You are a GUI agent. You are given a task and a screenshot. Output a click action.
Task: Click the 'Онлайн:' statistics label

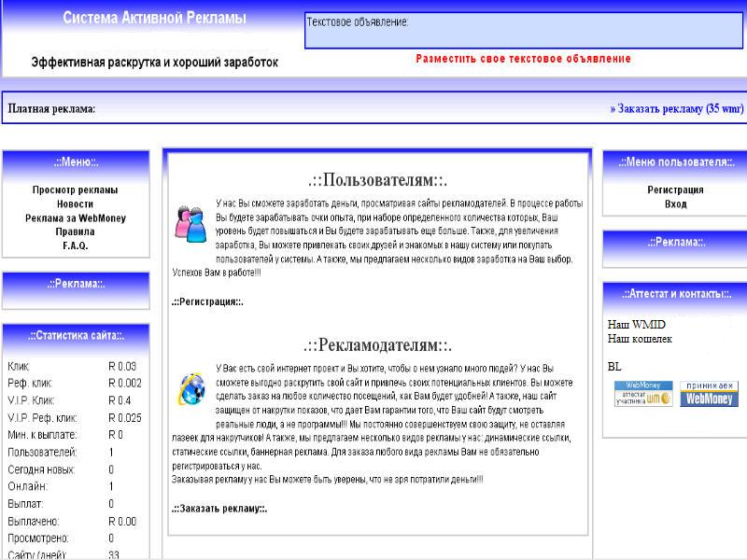28,486
